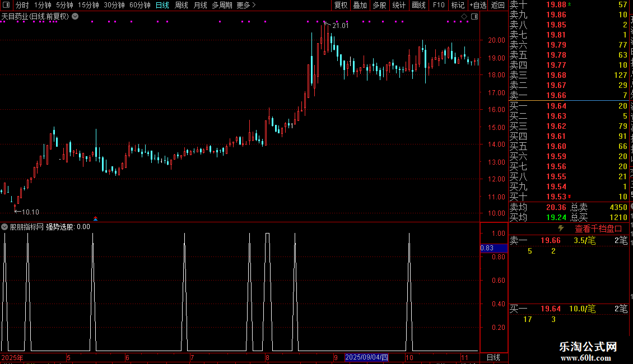Screen dimensions: 633x364
Task: Click the 返回 back button
Action: pyautogui.click(x=498, y=5)
